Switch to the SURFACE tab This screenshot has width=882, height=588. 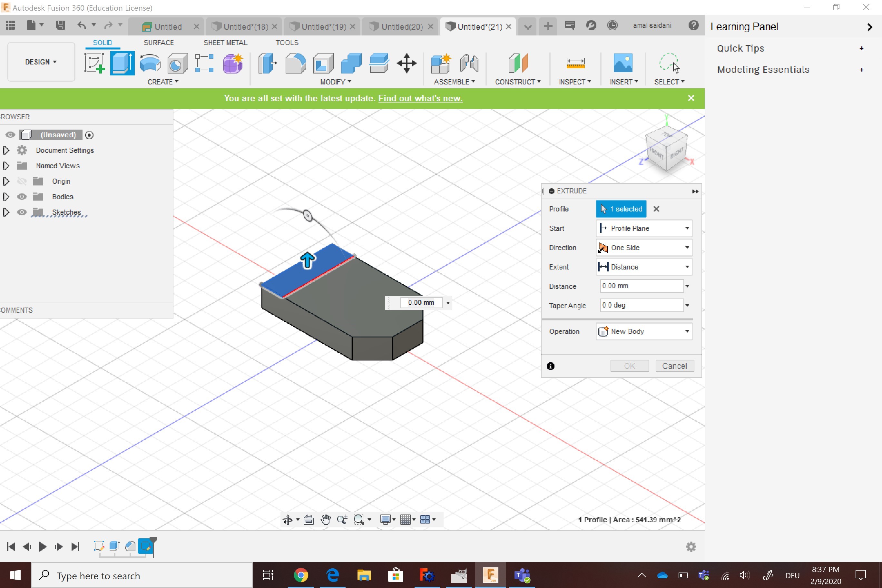pyautogui.click(x=159, y=42)
